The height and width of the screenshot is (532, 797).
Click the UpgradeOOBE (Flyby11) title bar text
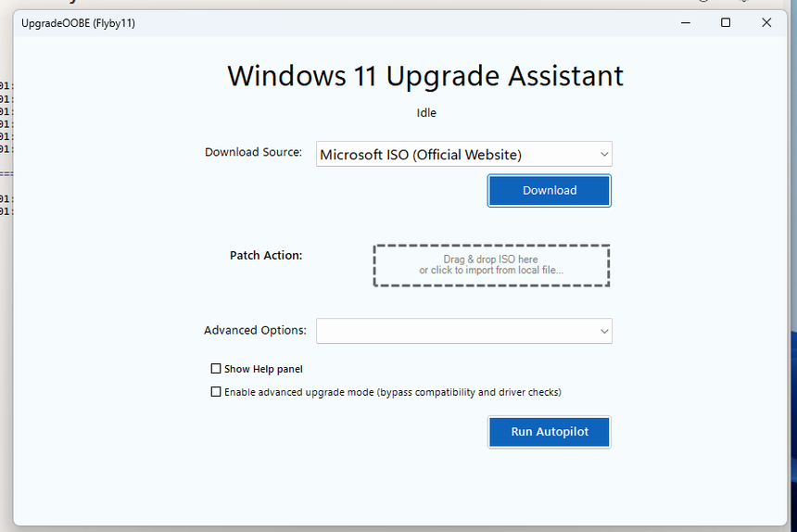(78, 23)
